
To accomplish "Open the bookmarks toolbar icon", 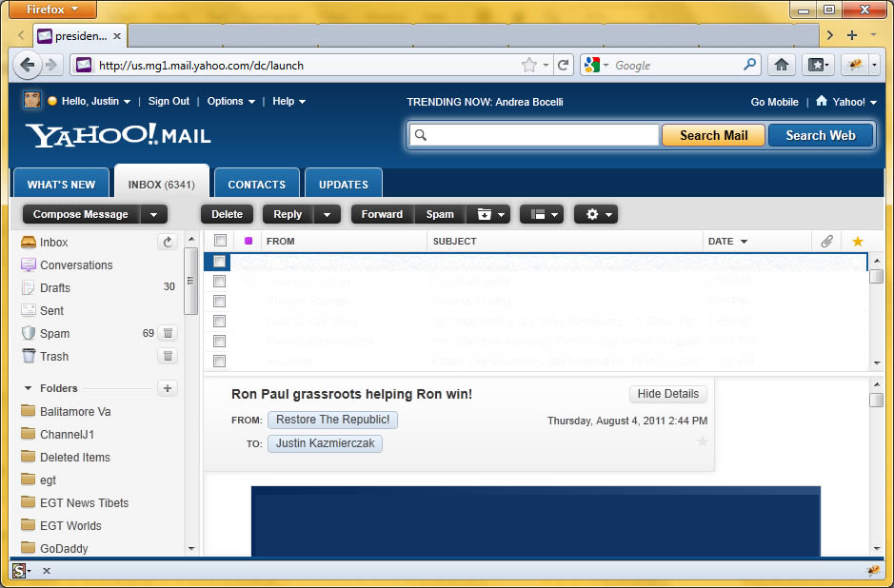I will [818, 65].
